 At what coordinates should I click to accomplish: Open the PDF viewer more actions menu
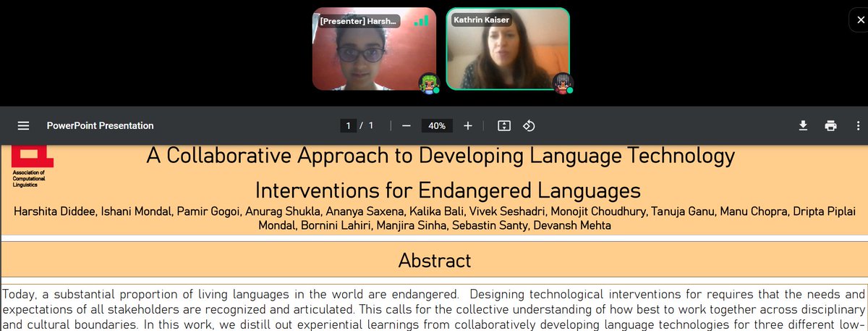(x=858, y=125)
